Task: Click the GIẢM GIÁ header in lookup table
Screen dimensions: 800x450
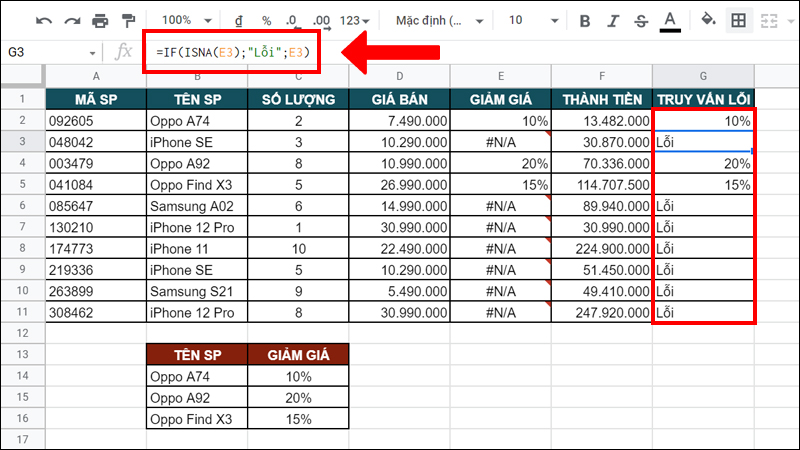Action: pos(298,355)
